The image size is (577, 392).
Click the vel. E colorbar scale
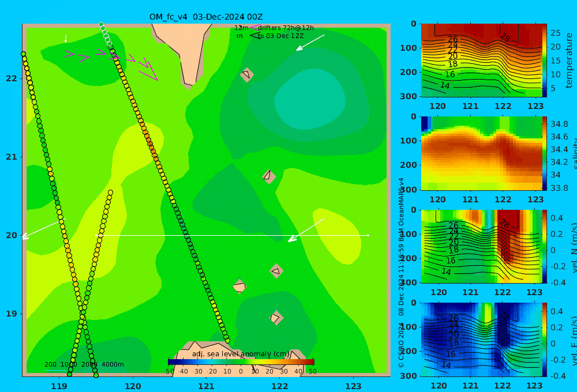(x=545, y=340)
